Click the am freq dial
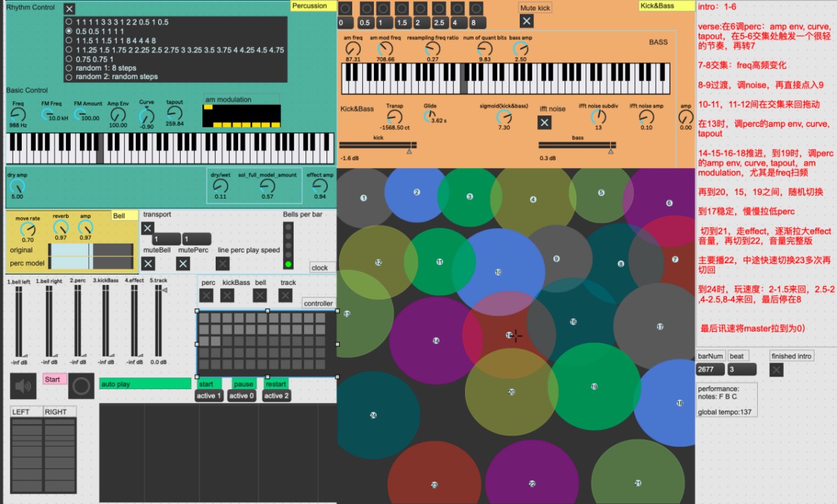 click(353, 48)
